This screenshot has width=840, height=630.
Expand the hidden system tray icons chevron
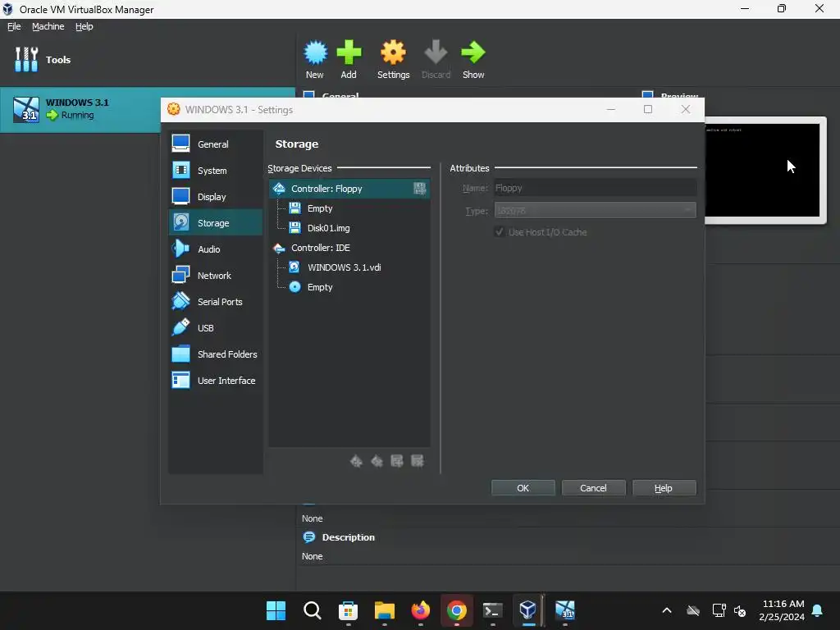click(667, 610)
